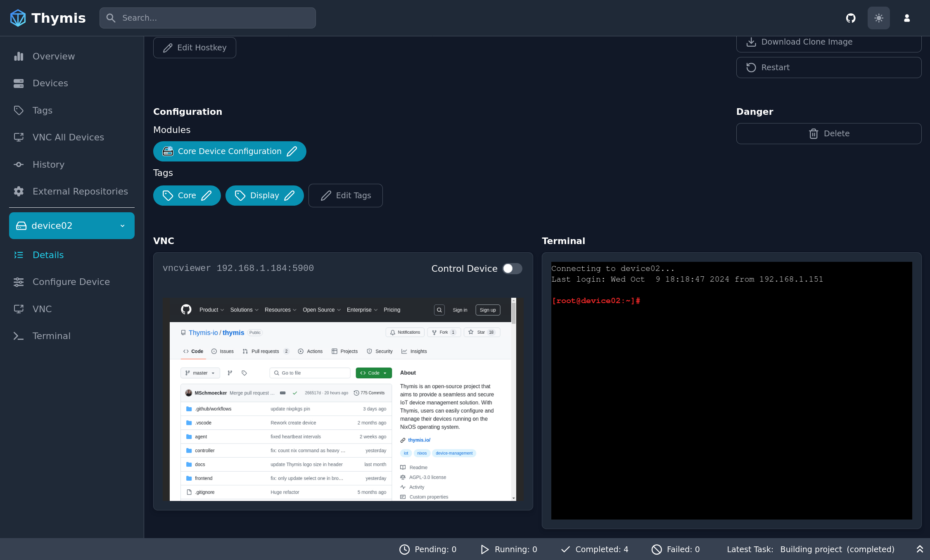
Task: Click the Display tag edit pencil
Action: [290, 195]
